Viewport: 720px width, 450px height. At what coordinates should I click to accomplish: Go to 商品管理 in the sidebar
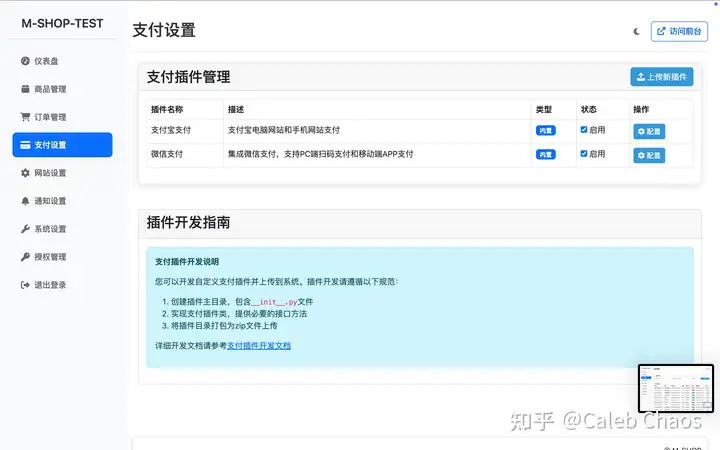pyautogui.click(x=62, y=89)
